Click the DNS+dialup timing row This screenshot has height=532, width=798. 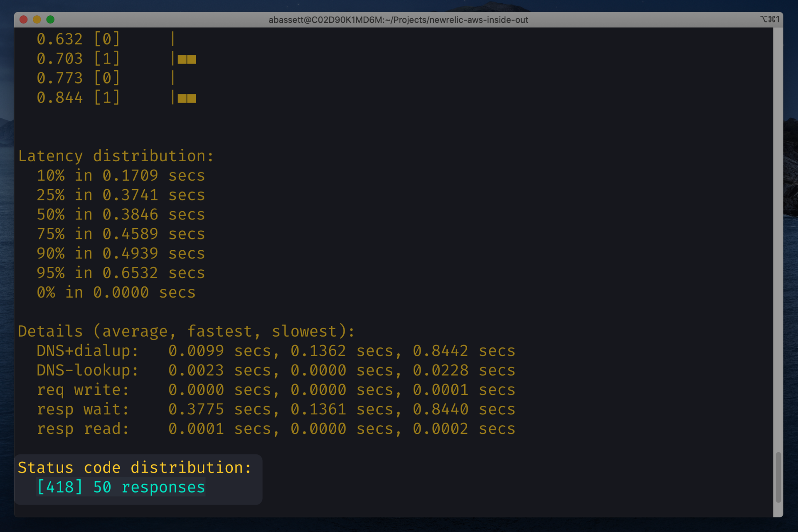pos(275,351)
